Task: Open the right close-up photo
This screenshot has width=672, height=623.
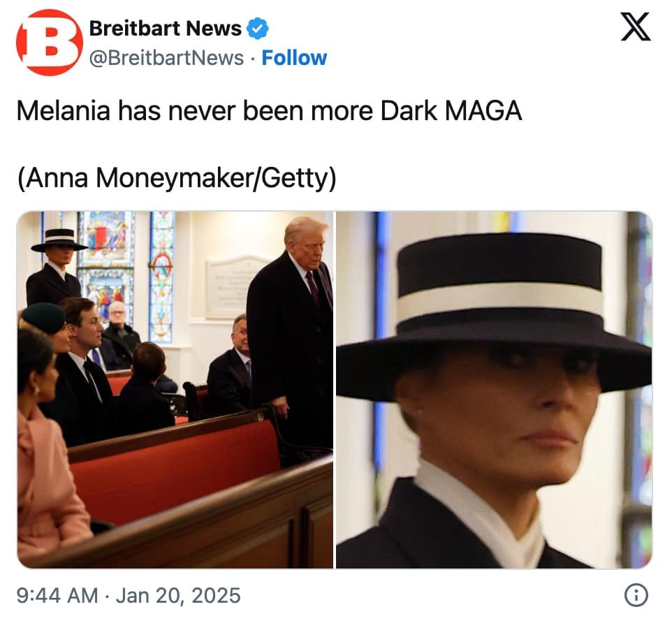Action: point(494,390)
